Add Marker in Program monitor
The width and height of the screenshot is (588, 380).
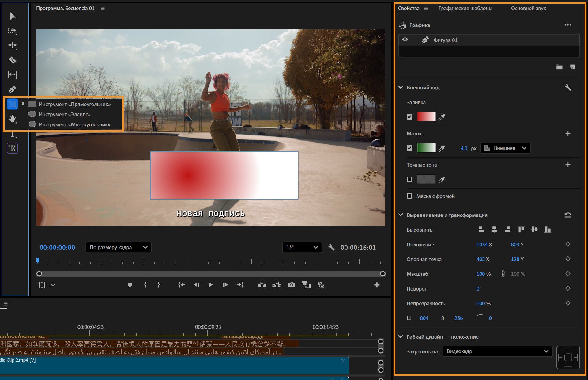click(x=130, y=285)
